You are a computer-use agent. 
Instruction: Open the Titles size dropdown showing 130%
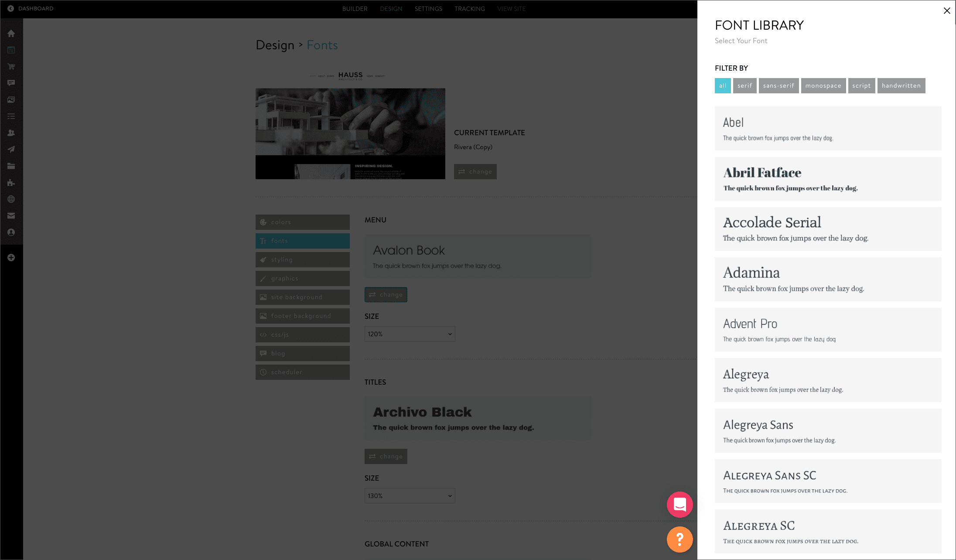point(410,496)
